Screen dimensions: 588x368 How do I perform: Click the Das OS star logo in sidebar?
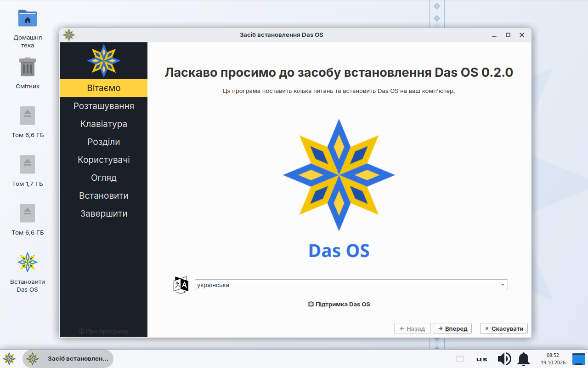(x=104, y=60)
